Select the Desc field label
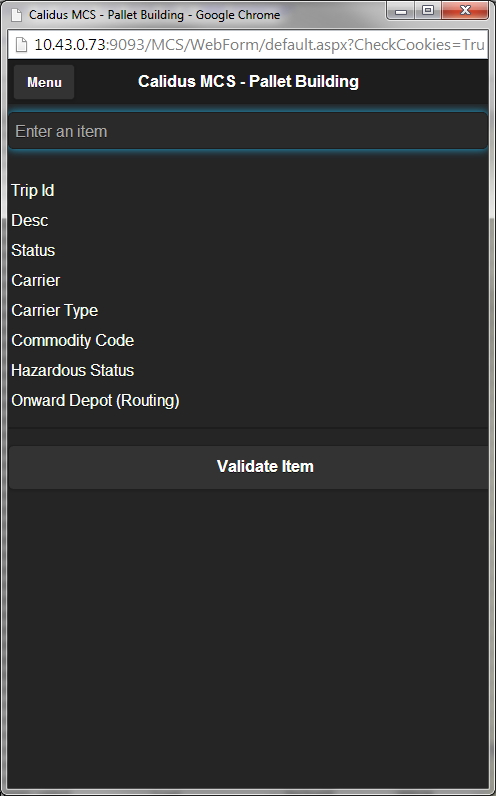 29,220
